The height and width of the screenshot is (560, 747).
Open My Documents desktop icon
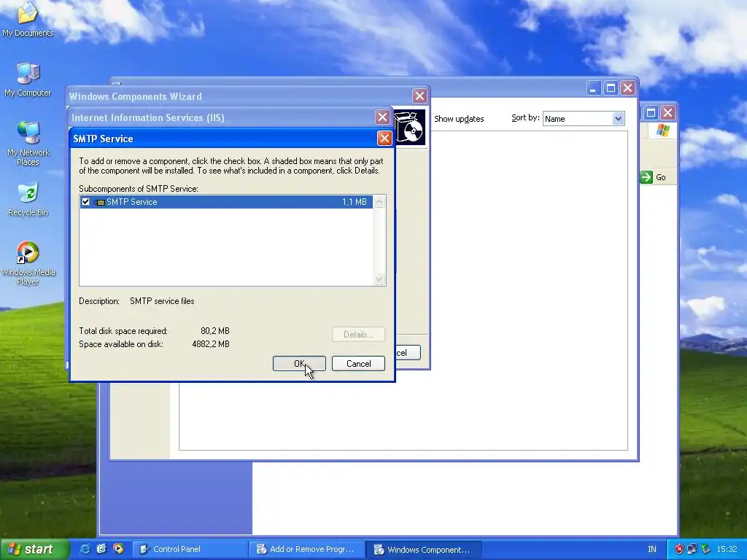tap(28, 20)
